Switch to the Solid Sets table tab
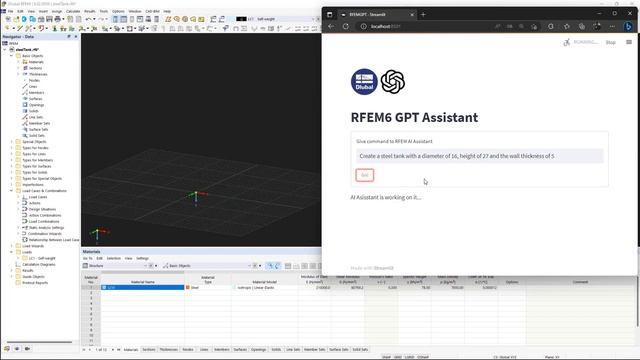640x360 pixels. pos(360,350)
